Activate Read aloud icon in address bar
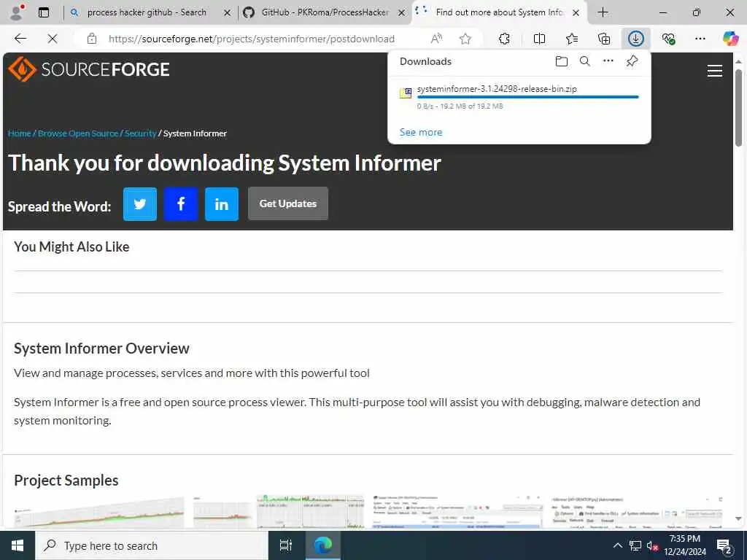747x560 pixels. click(x=436, y=39)
